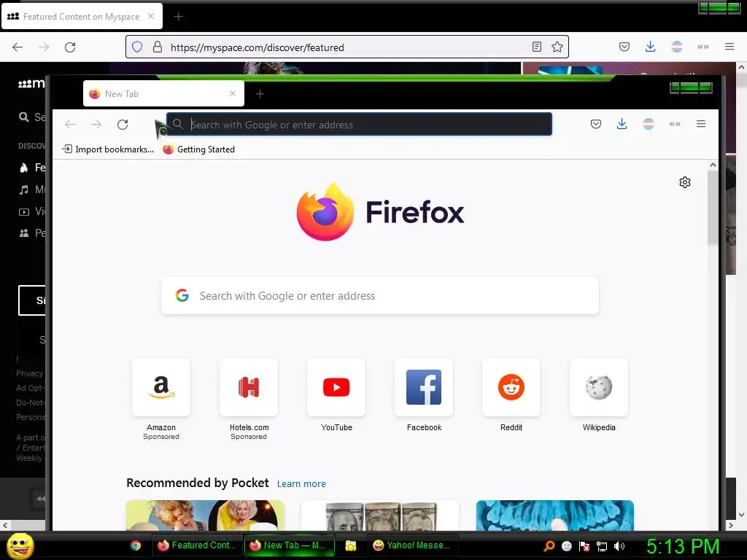
Task: Click shield tracking icon in Myspace address bar
Action: click(x=137, y=47)
